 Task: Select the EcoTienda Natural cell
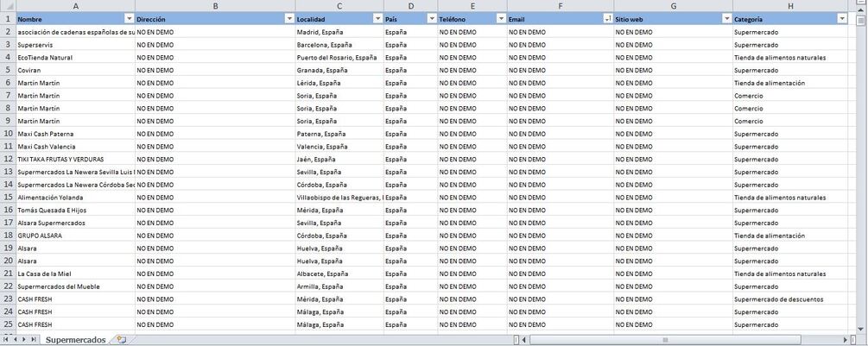pyautogui.click(x=75, y=58)
